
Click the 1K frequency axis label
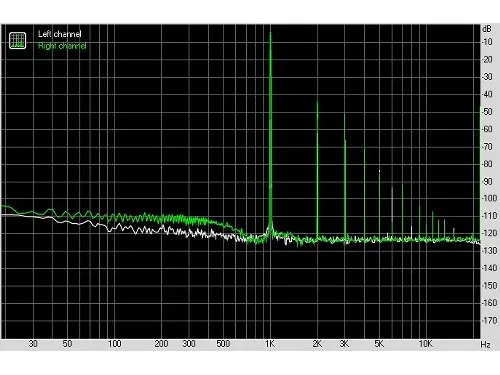pyautogui.click(x=270, y=344)
